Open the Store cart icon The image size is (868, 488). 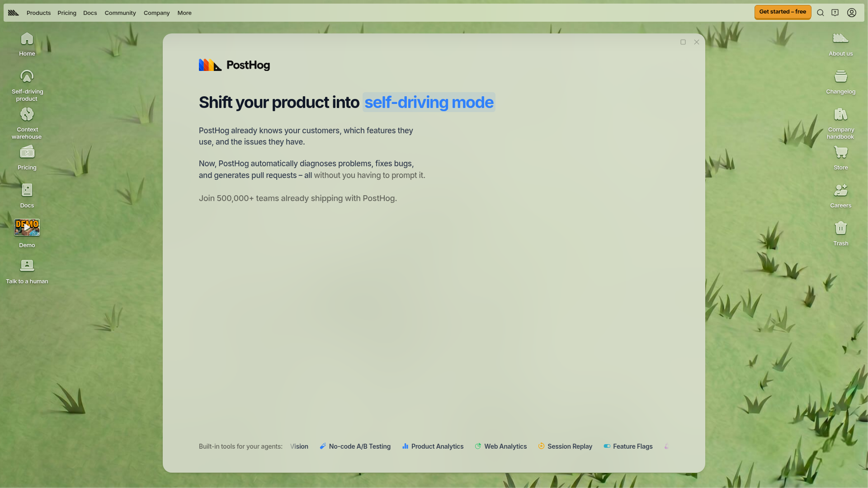(840, 152)
